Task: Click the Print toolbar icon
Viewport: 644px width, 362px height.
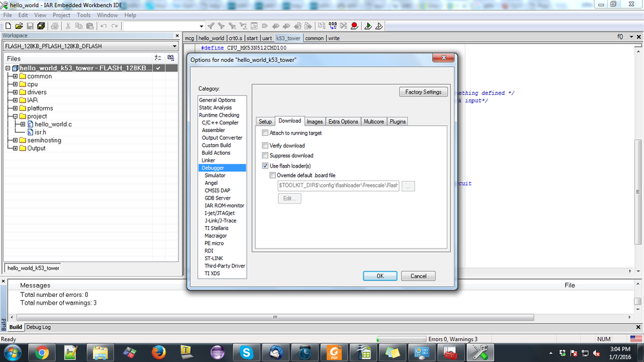Action: click(x=55, y=26)
